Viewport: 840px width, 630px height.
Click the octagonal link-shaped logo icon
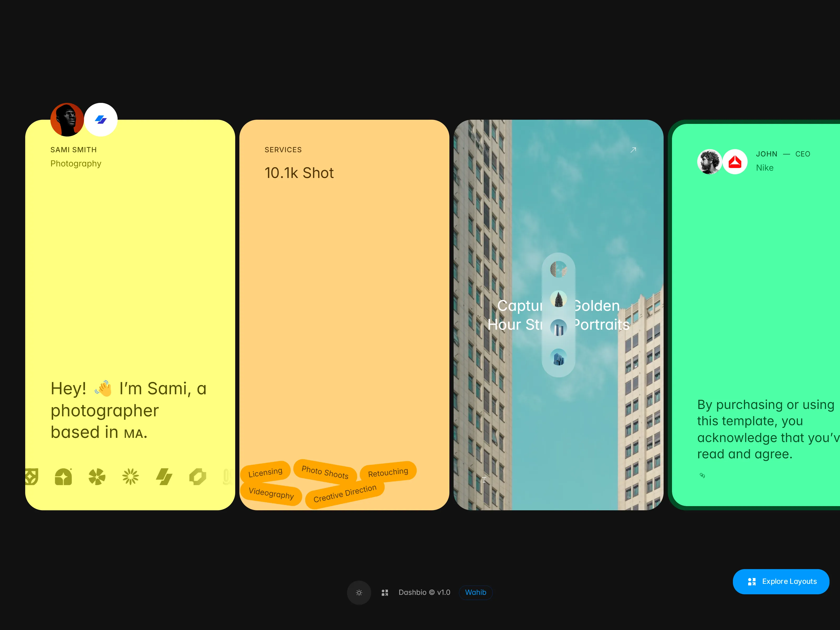[x=198, y=477]
